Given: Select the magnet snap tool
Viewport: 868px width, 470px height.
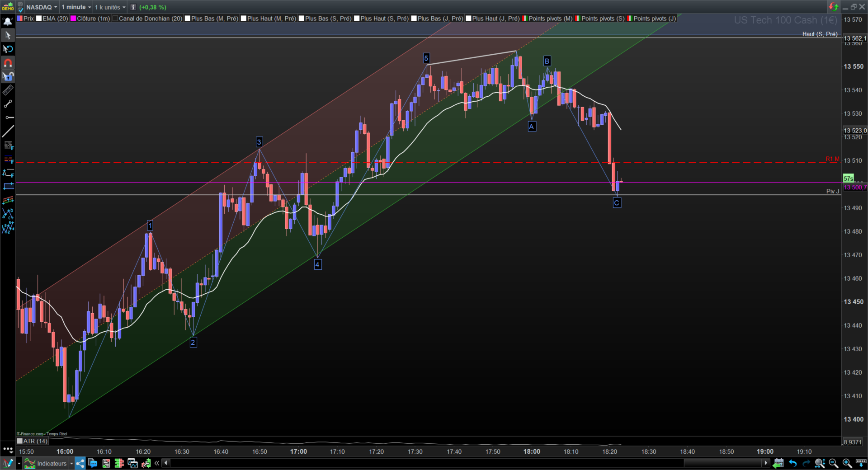Looking at the screenshot, I should 8,63.
